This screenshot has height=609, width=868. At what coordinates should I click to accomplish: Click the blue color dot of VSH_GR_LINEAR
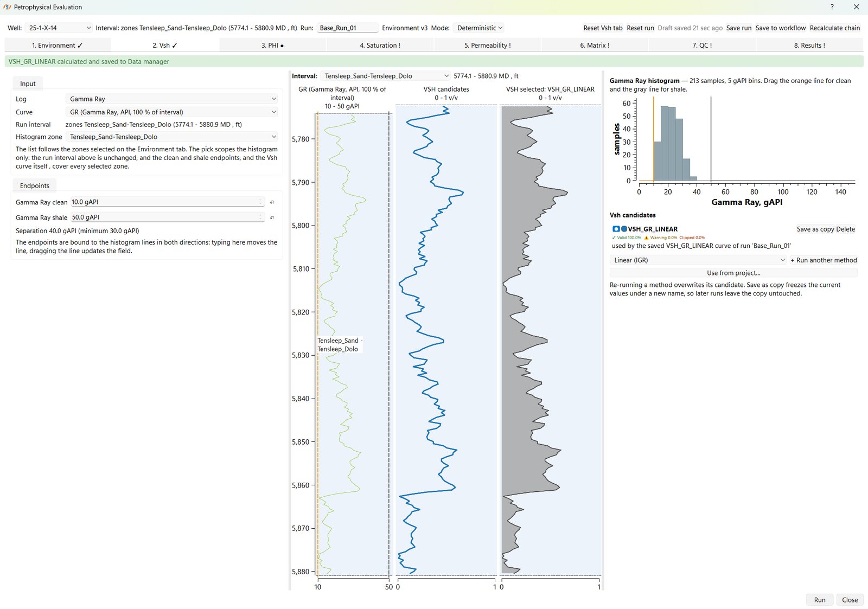[x=624, y=229]
